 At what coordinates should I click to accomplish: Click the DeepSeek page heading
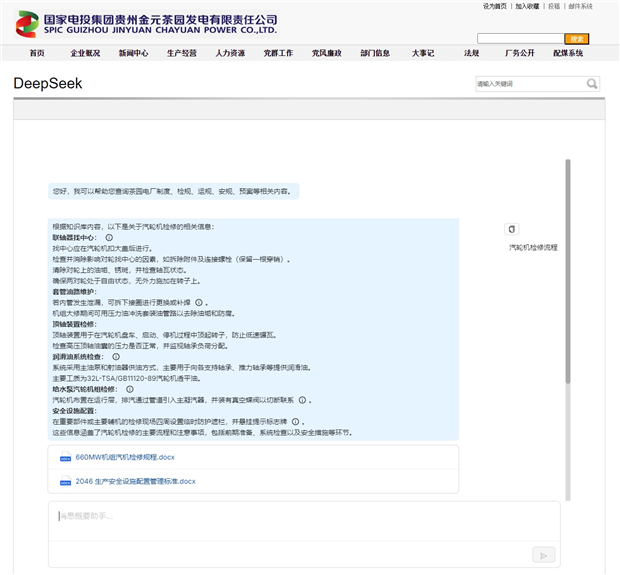click(x=48, y=83)
